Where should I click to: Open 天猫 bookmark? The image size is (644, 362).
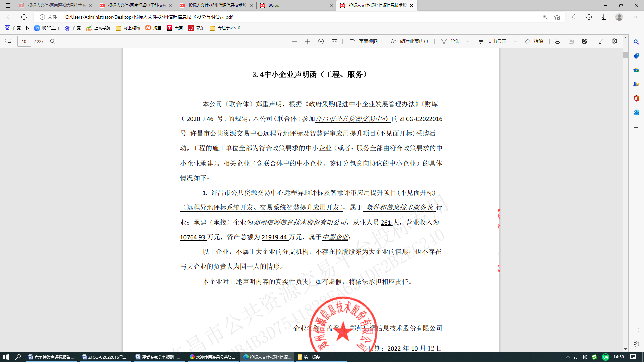point(175,28)
